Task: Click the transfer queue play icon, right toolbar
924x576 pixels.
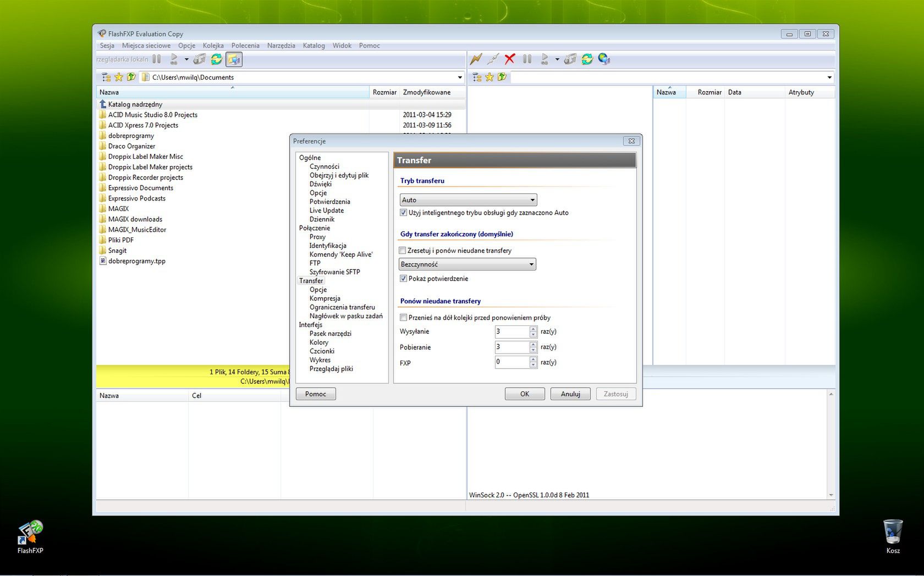Action: [x=544, y=59]
